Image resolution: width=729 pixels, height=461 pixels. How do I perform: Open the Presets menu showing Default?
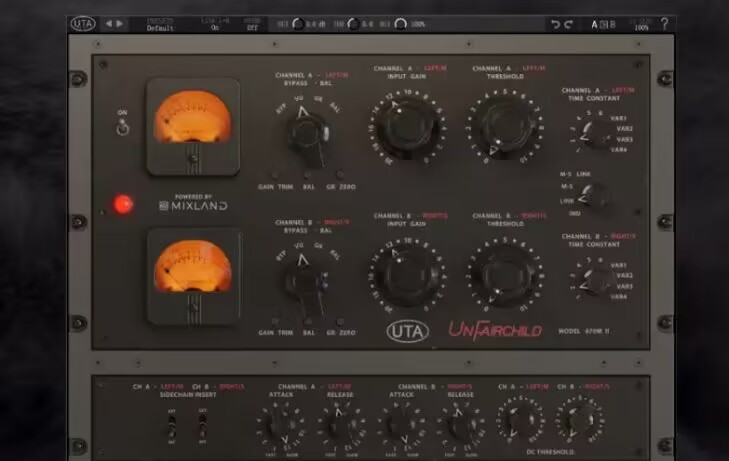(160, 25)
